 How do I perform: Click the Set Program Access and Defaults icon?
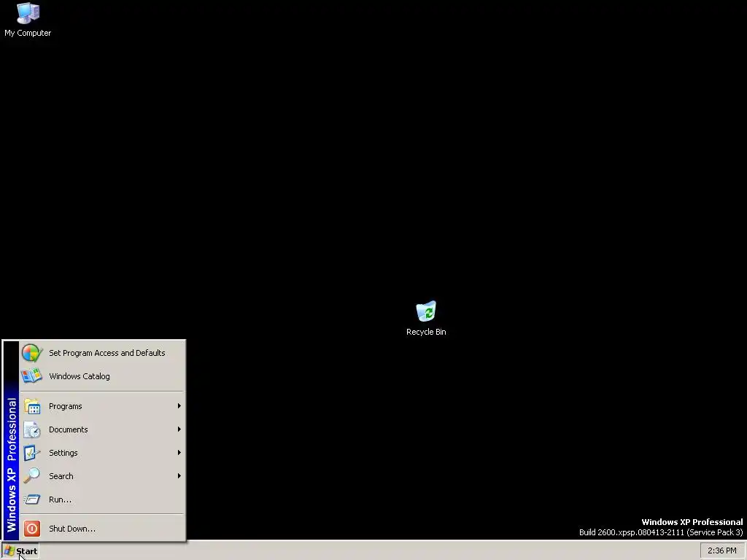(x=32, y=353)
